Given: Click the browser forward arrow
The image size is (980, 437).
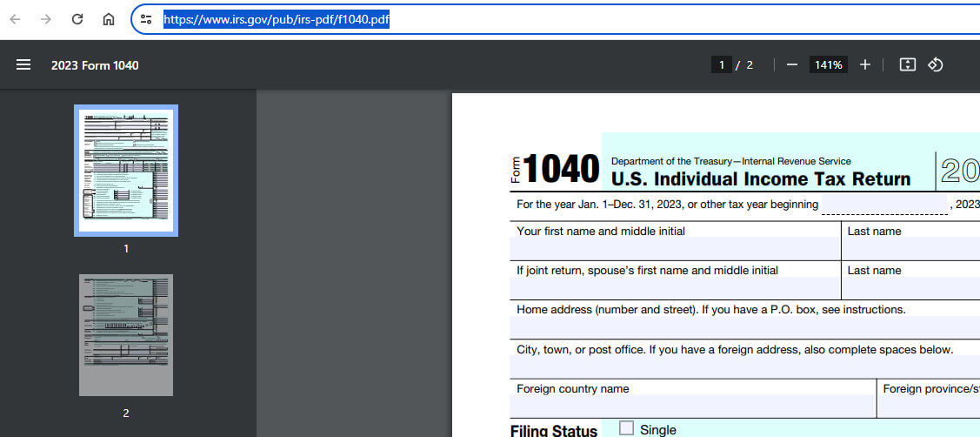Looking at the screenshot, I should [x=45, y=19].
